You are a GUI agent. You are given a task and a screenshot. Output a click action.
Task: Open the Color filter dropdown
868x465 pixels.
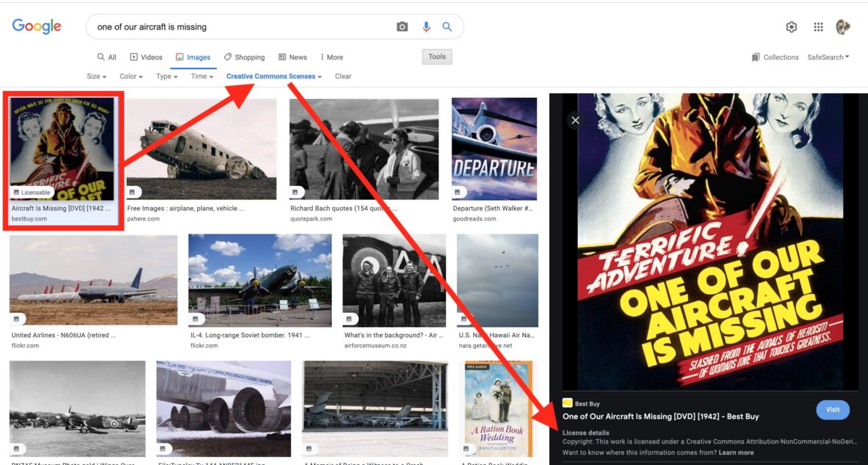[131, 76]
